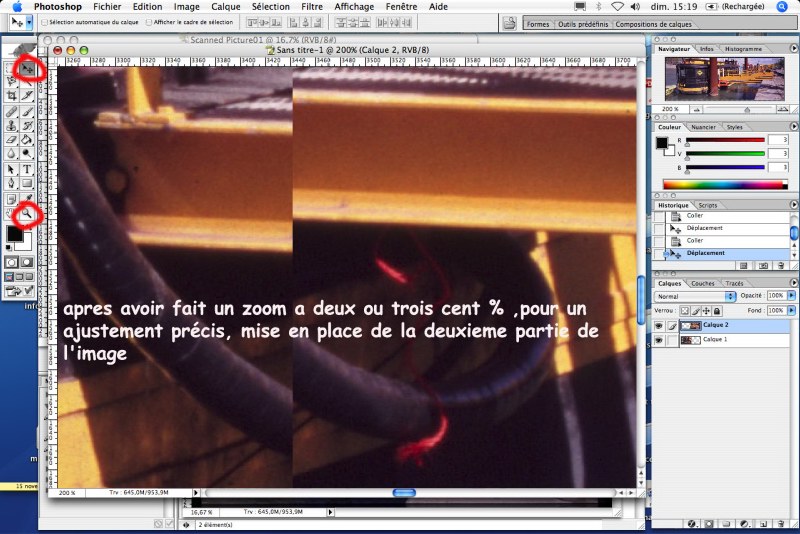This screenshot has height=534, width=800.
Task: Open the Scripts tab
Action: [708, 205]
